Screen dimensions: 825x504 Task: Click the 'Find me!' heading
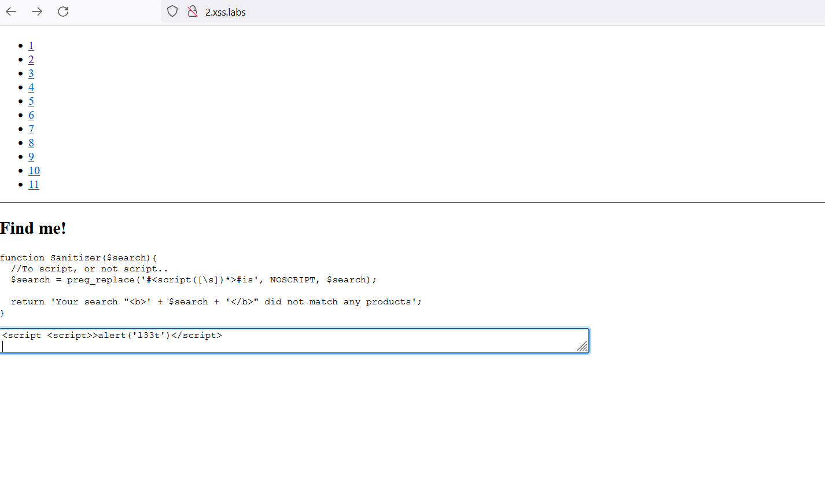pyautogui.click(x=33, y=229)
